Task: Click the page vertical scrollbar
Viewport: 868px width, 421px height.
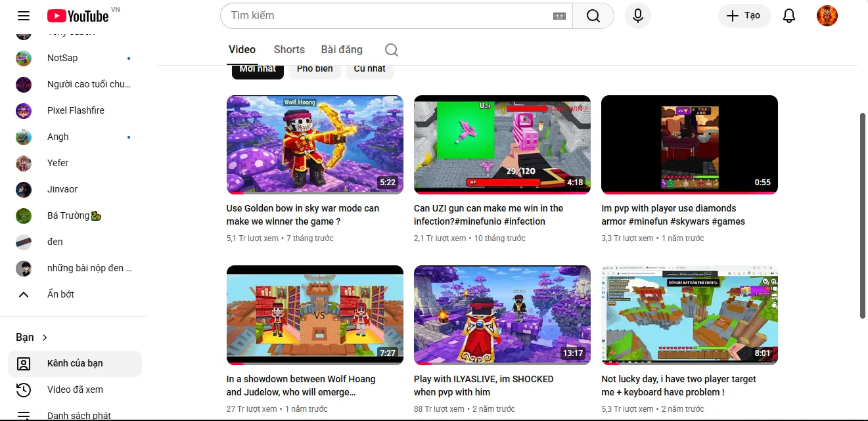Action: 863,215
